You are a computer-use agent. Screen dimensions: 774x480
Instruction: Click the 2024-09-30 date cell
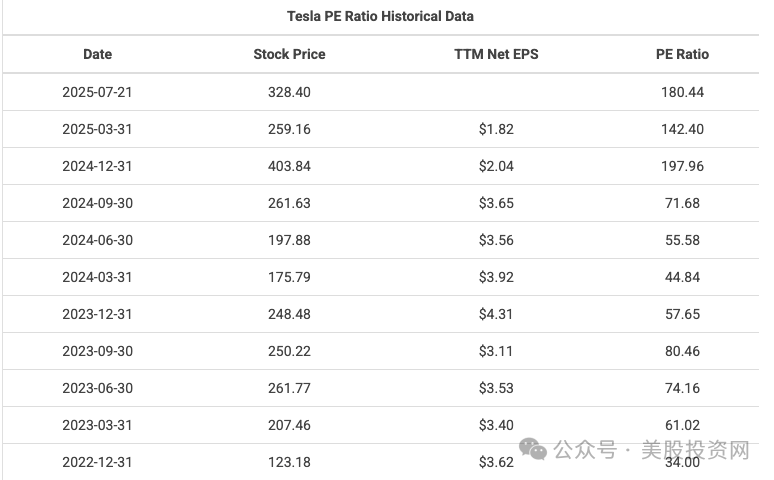[x=97, y=203]
